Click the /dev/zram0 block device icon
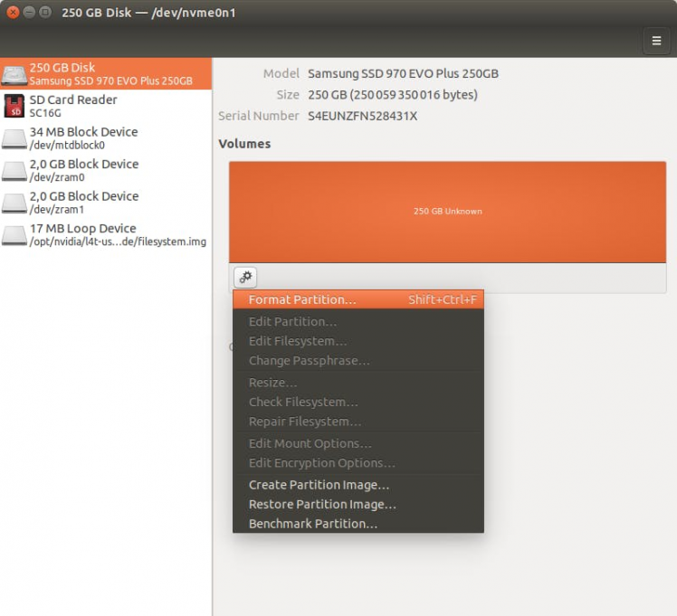 pyautogui.click(x=14, y=171)
